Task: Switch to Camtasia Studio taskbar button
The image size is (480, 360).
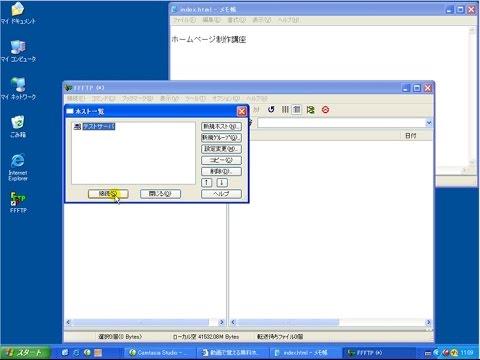Action: coord(159,352)
